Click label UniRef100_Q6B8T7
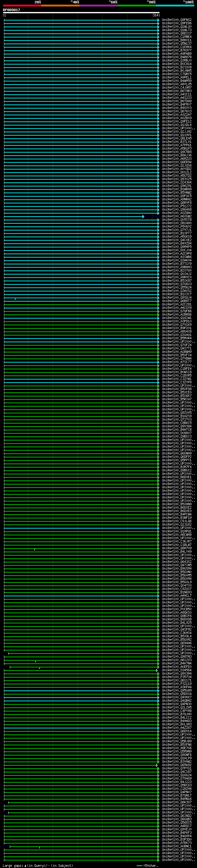The image size is (197, 868). coord(177,301)
